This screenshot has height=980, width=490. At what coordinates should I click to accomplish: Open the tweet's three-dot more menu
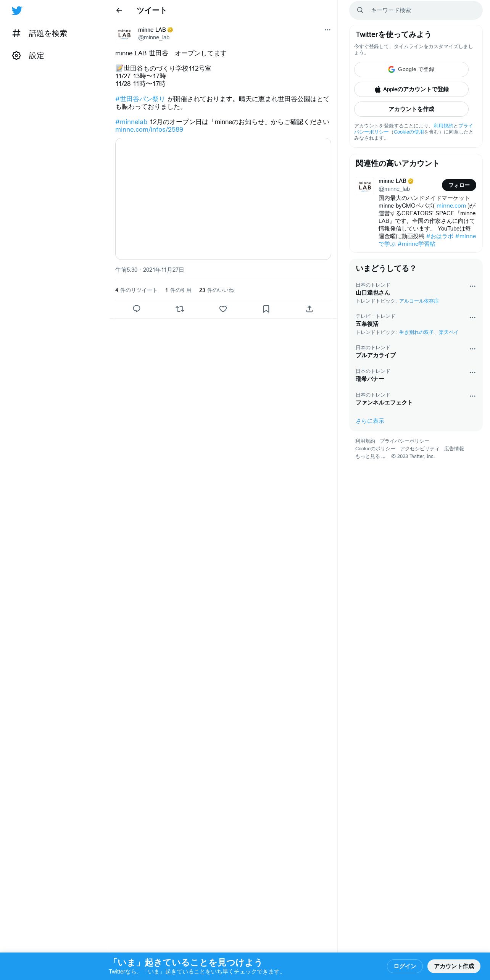click(327, 30)
